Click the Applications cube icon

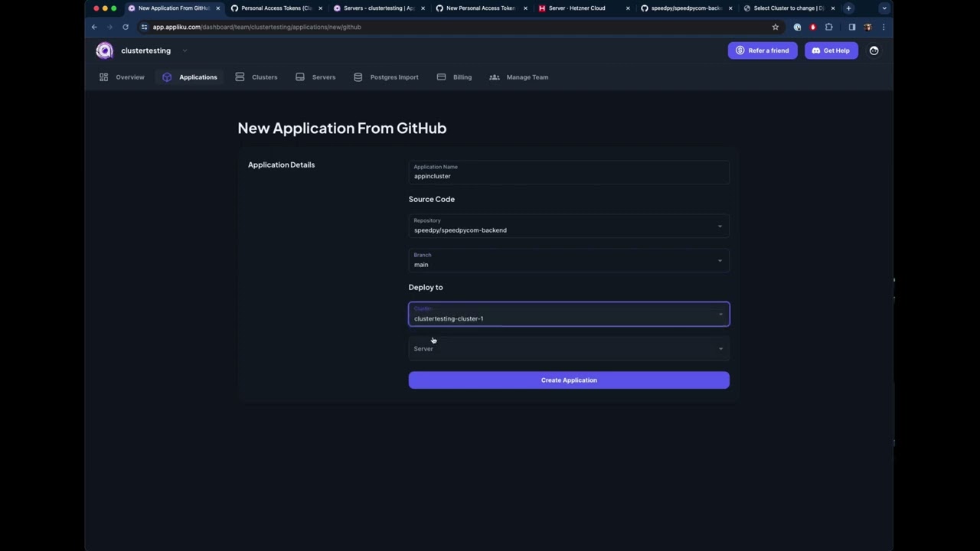click(167, 77)
